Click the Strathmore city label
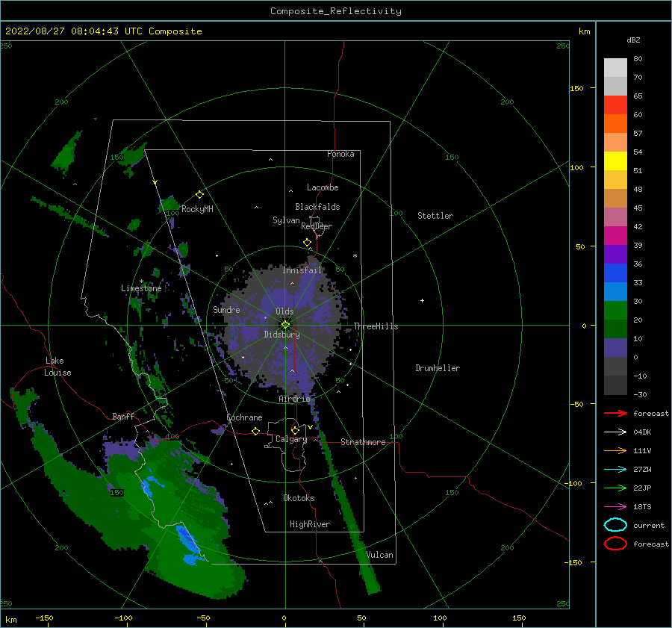The height and width of the screenshot is (628, 672). click(x=363, y=442)
